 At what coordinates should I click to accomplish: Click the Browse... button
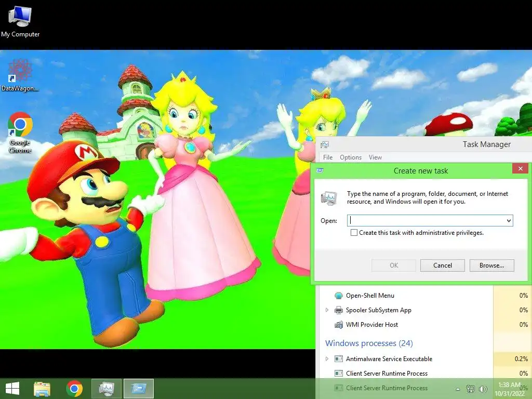pos(491,265)
